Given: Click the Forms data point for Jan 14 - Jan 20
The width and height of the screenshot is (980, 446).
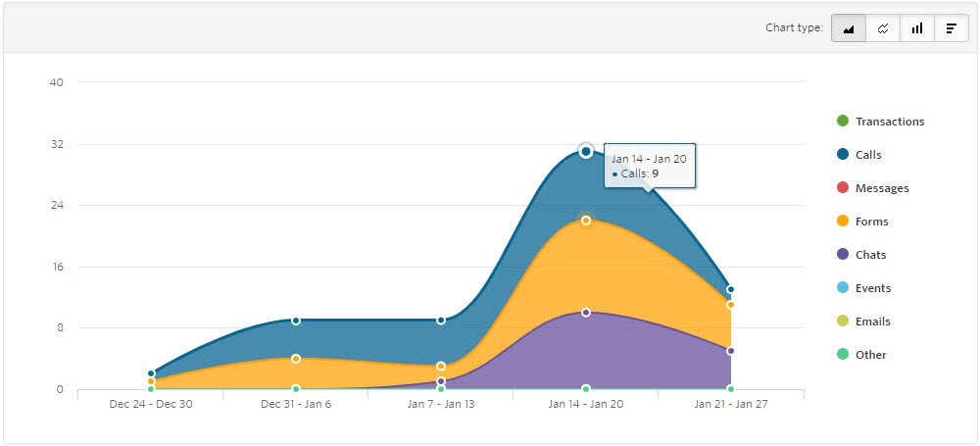Looking at the screenshot, I should [x=586, y=221].
